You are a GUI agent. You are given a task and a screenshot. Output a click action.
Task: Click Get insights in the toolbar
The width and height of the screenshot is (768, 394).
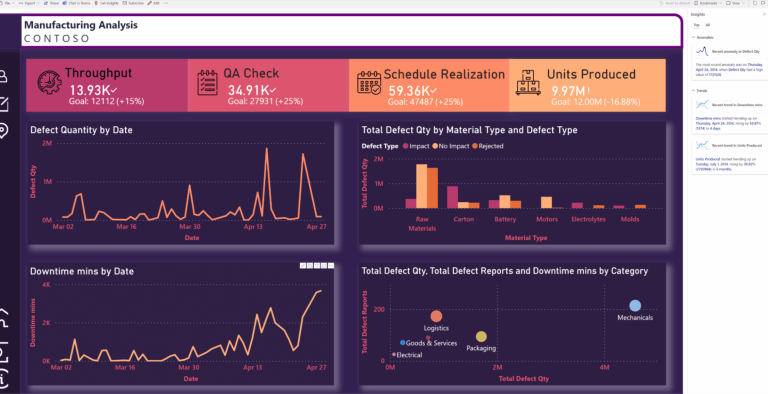(106, 3)
